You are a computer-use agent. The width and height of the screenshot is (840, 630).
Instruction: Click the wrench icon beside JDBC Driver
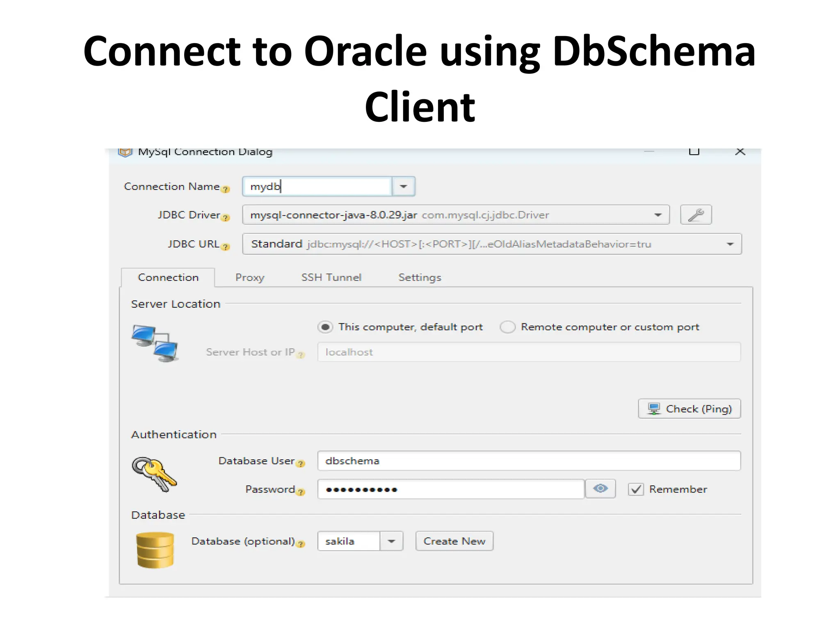pos(696,215)
